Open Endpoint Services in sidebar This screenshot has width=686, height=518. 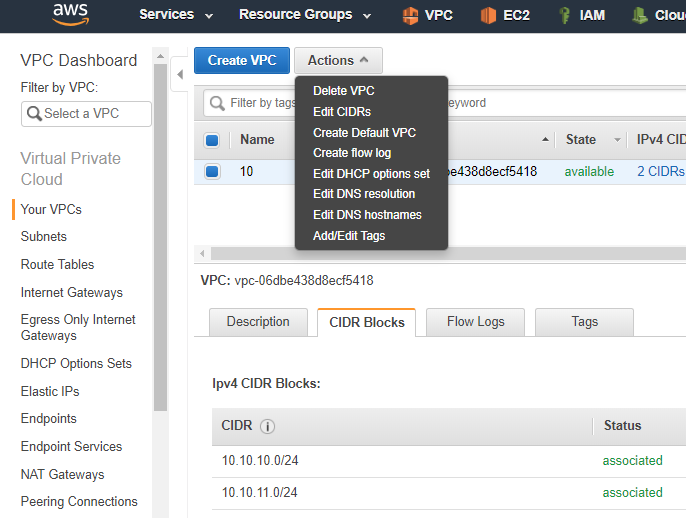click(x=71, y=446)
